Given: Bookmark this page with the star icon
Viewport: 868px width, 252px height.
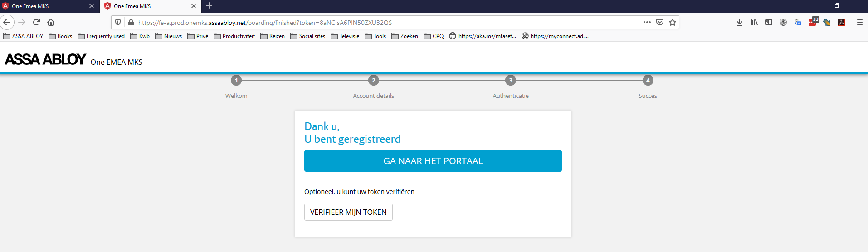Looking at the screenshot, I should click(673, 22).
